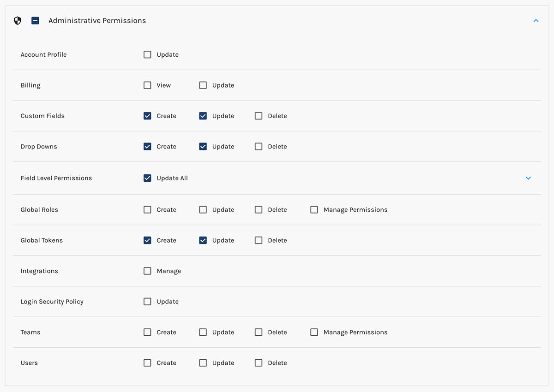Uncheck Create for Custom Fields
The image size is (554, 392).
tap(147, 116)
